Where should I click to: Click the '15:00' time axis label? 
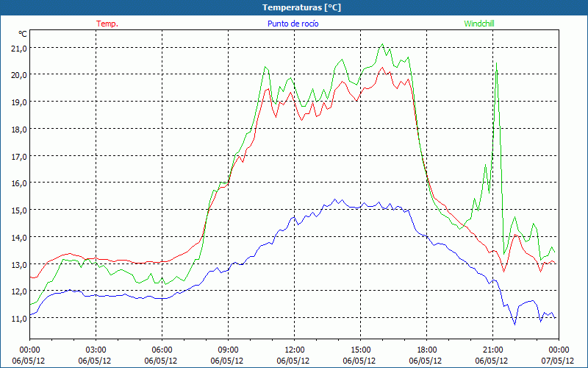[360, 350]
